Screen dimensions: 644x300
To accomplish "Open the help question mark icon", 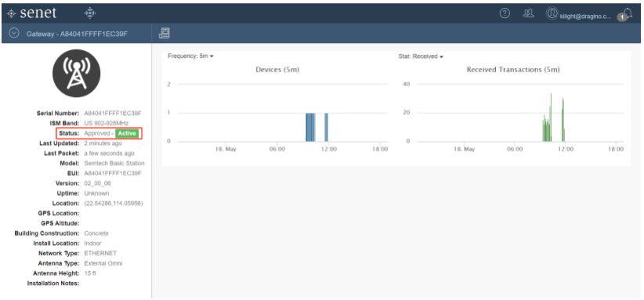I will pyautogui.click(x=505, y=13).
